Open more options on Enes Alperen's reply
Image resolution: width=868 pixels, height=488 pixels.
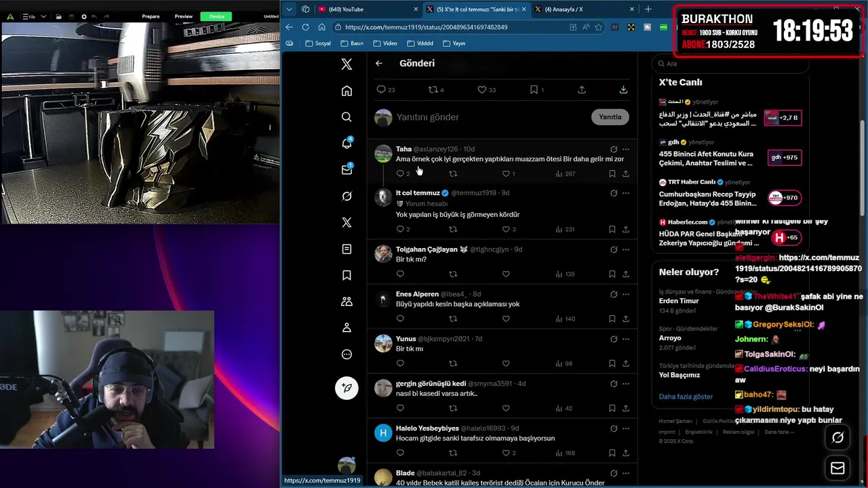[x=626, y=294]
